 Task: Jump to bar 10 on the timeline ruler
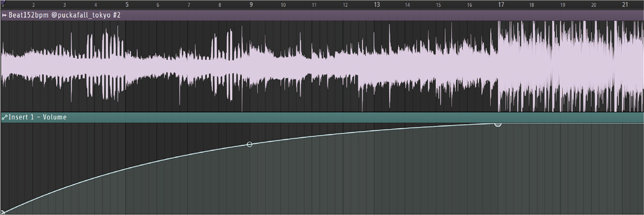pyautogui.click(x=283, y=5)
